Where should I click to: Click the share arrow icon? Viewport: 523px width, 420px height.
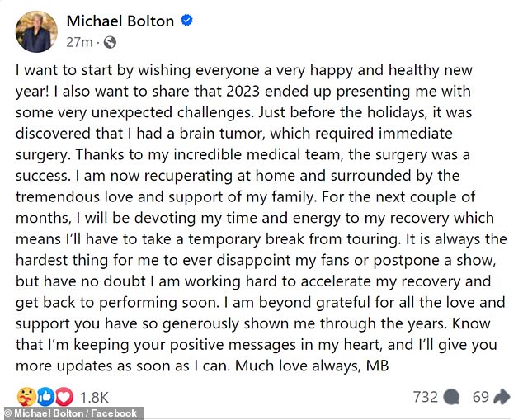tap(502, 397)
